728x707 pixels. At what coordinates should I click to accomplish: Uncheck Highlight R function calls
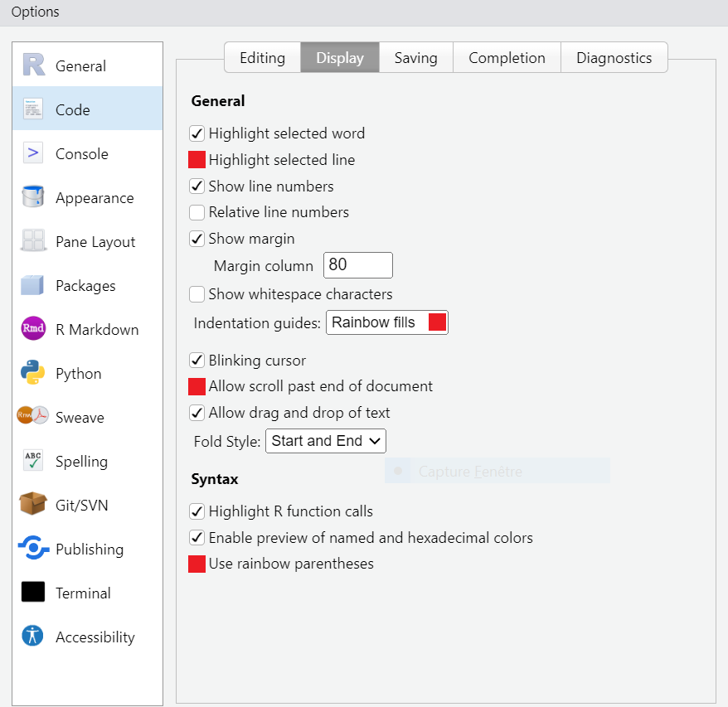197,511
